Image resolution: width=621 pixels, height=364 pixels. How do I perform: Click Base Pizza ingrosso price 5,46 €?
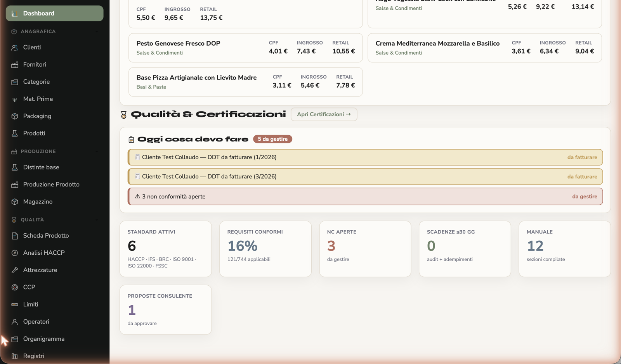pyautogui.click(x=310, y=85)
